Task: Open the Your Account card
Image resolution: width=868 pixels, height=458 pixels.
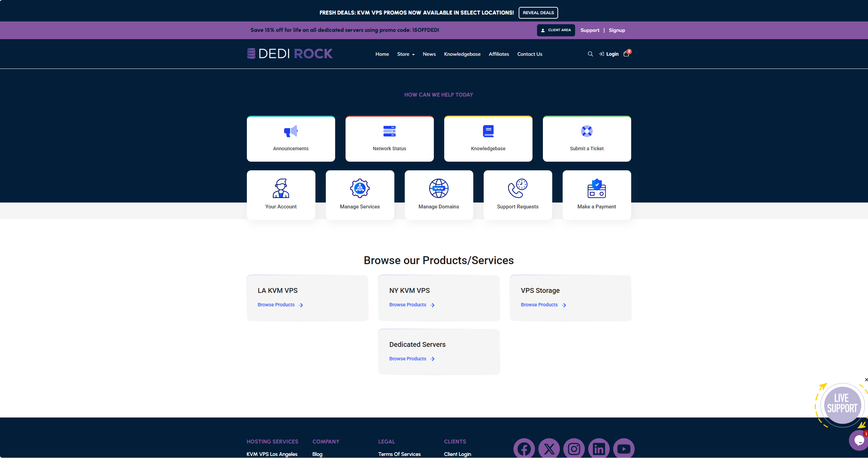Action: click(281, 195)
